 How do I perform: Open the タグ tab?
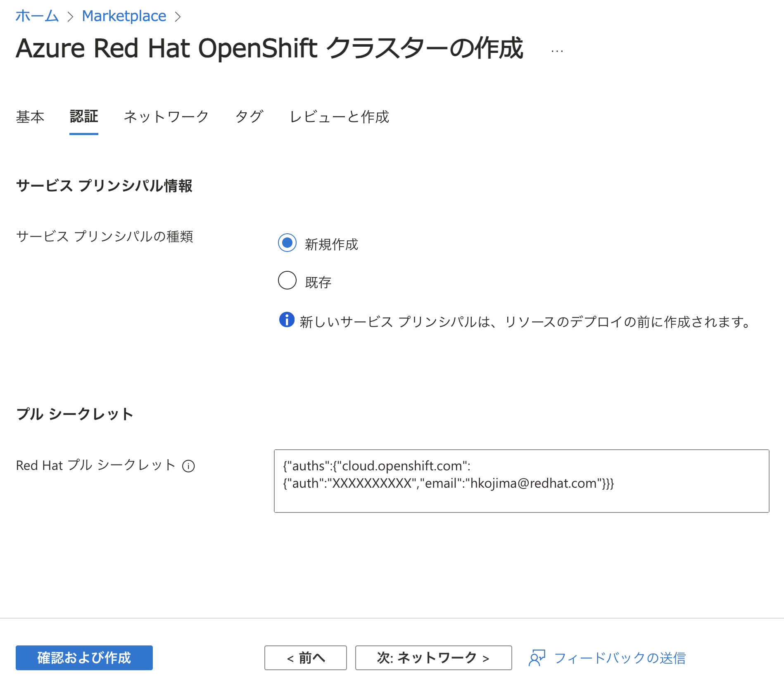coord(249,117)
